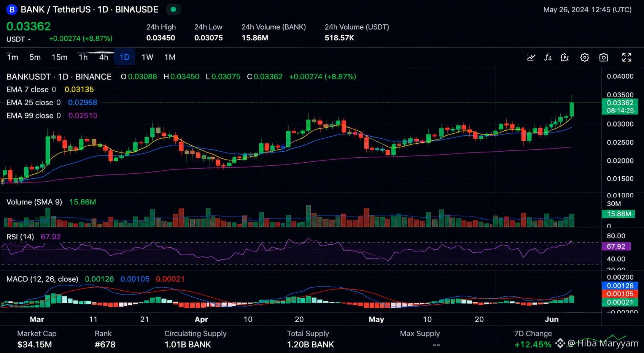Click the MACD blue tag 0.00126

click(x=620, y=286)
